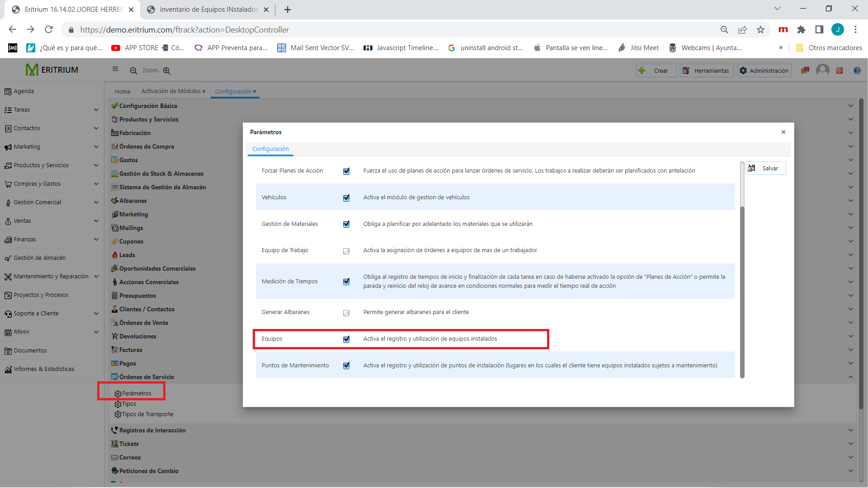
Task: Toggle Equipos checkbox to disable it
Action: click(346, 338)
